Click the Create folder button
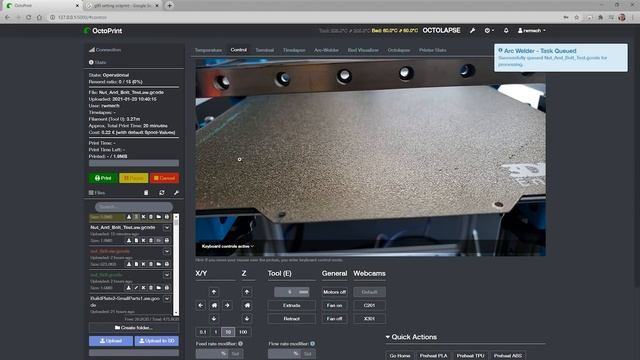The image size is (640, 360). click(x=134, y=328)
